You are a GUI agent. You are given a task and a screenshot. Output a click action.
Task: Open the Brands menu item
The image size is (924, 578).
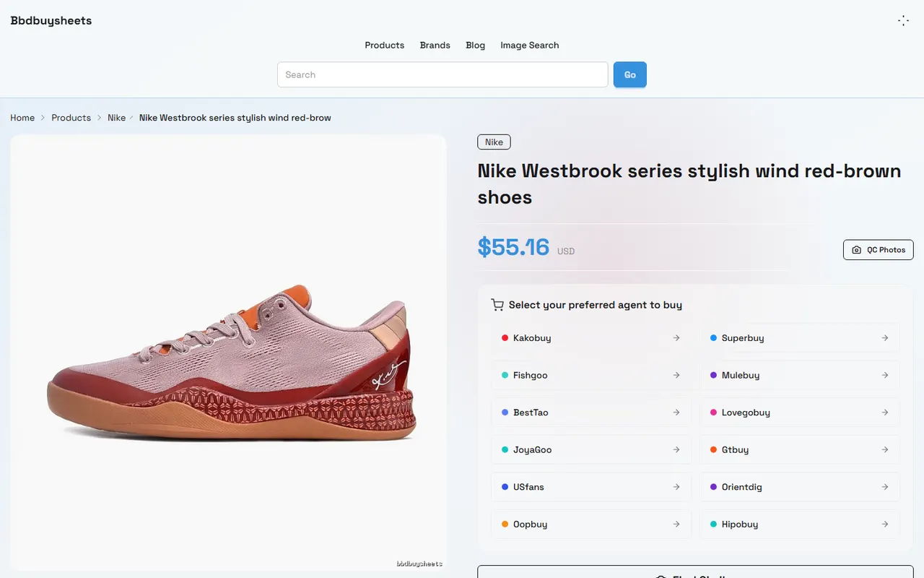[435, 45]
